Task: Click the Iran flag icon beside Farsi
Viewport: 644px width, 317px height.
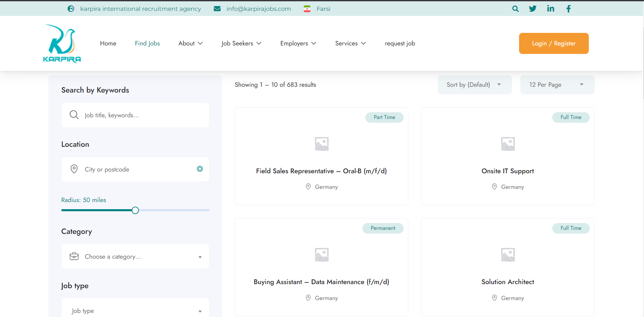Action: [307, 9]
